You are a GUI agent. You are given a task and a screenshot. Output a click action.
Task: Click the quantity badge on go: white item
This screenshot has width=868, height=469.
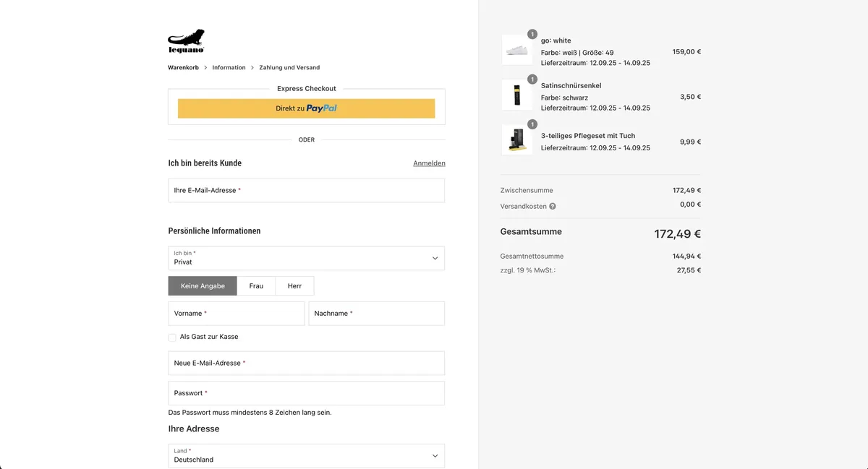pos(532,34)
